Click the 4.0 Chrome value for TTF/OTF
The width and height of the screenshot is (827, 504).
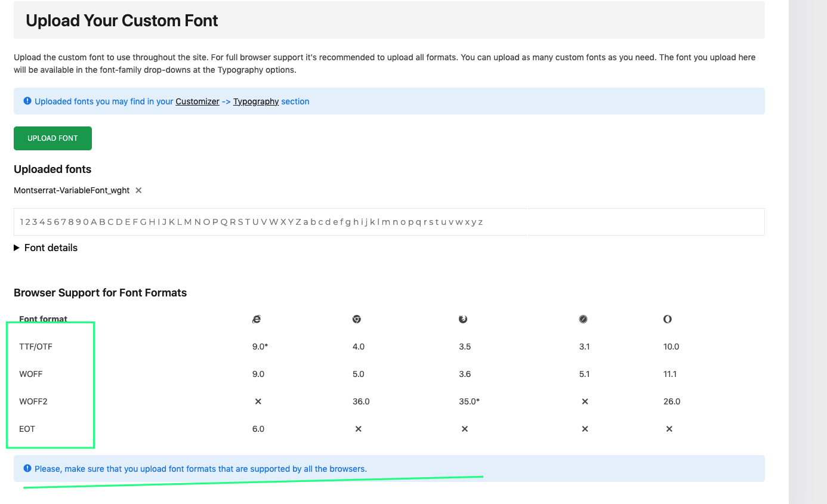tap(359, 347)
